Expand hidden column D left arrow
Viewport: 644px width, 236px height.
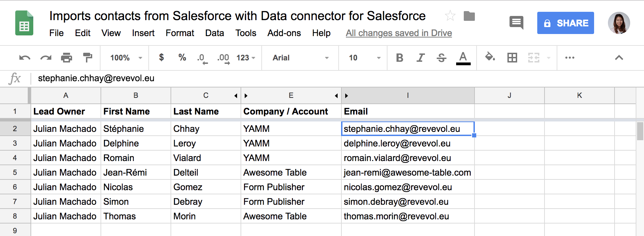pos(236,95)
